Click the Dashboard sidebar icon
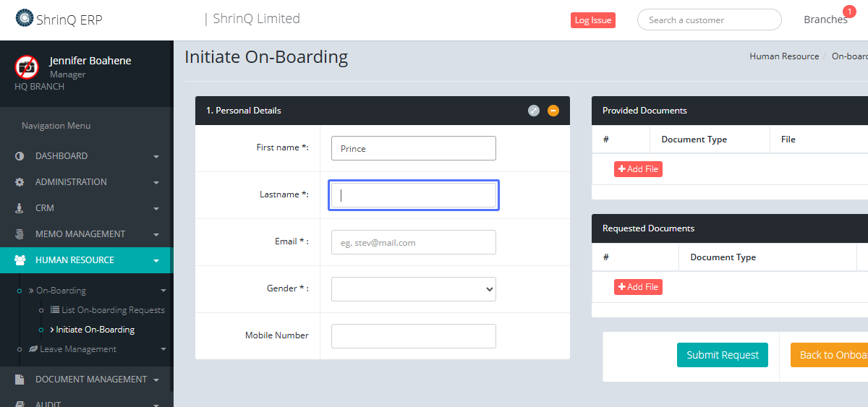The image size is (868, 407). pyautogui.click(x=20, y=156)
